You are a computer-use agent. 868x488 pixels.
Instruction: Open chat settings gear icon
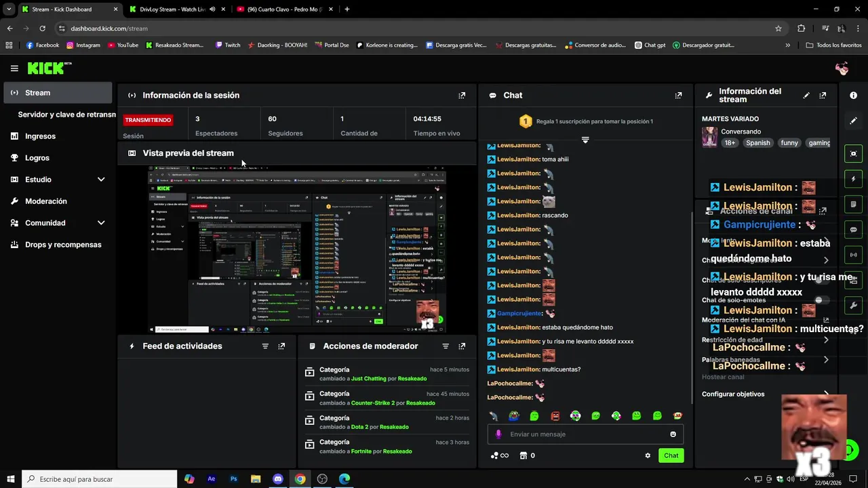[x=648, y=455]
